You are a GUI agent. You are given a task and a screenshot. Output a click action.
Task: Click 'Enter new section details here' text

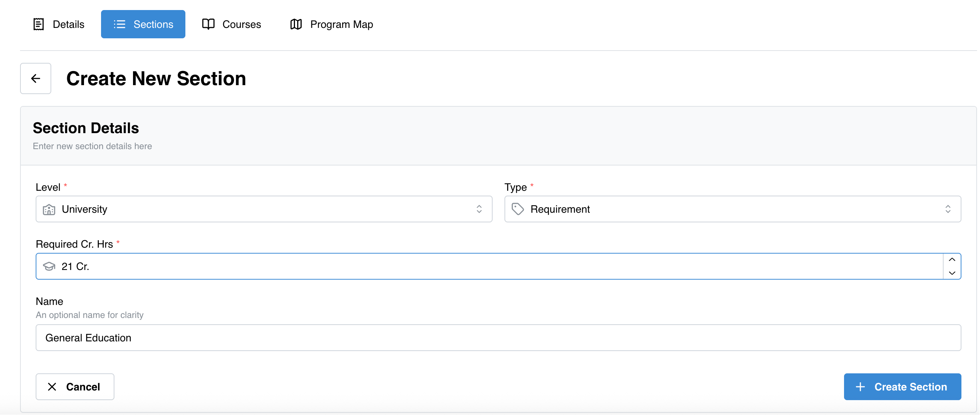click(92, 147)
